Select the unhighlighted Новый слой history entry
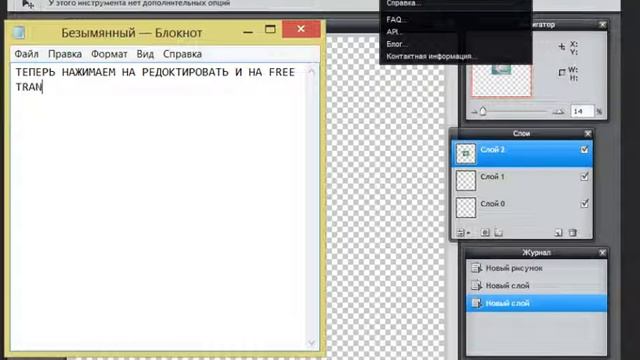The image size is (640, 360). [536, 286]
